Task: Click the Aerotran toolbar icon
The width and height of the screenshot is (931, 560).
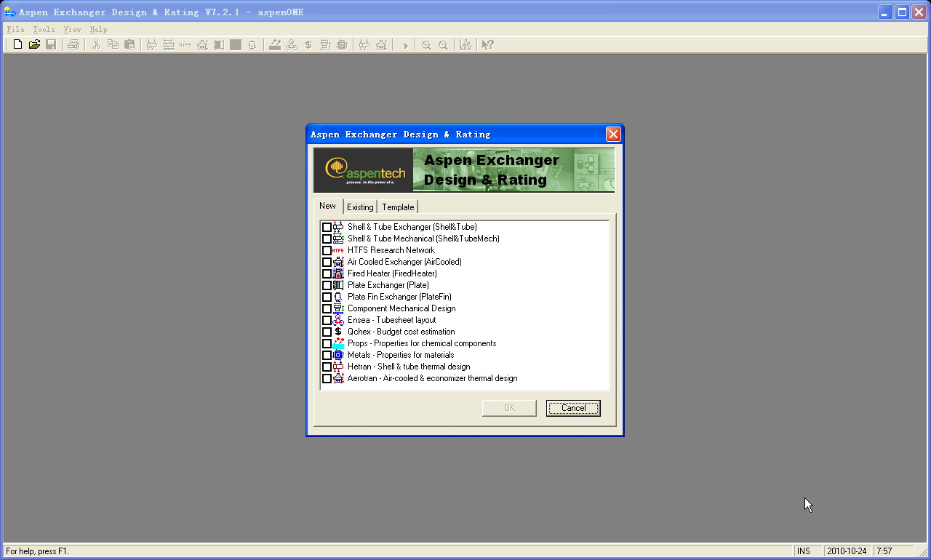Action: 381,45
